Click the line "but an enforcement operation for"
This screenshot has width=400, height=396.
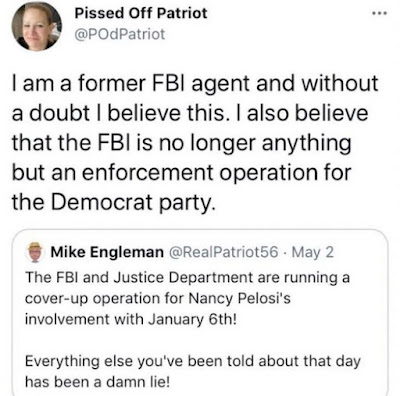[x=182, y=173]
